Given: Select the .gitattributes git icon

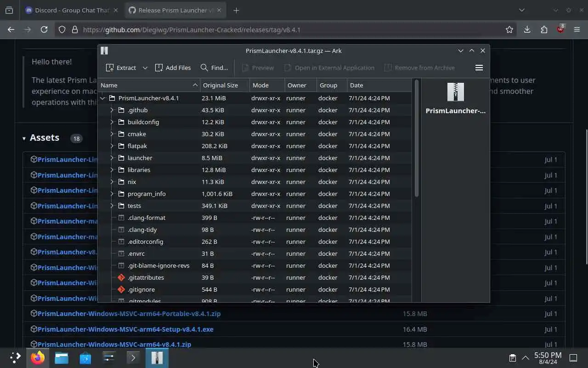Looking at the screenshot, I should pos(121,277).
